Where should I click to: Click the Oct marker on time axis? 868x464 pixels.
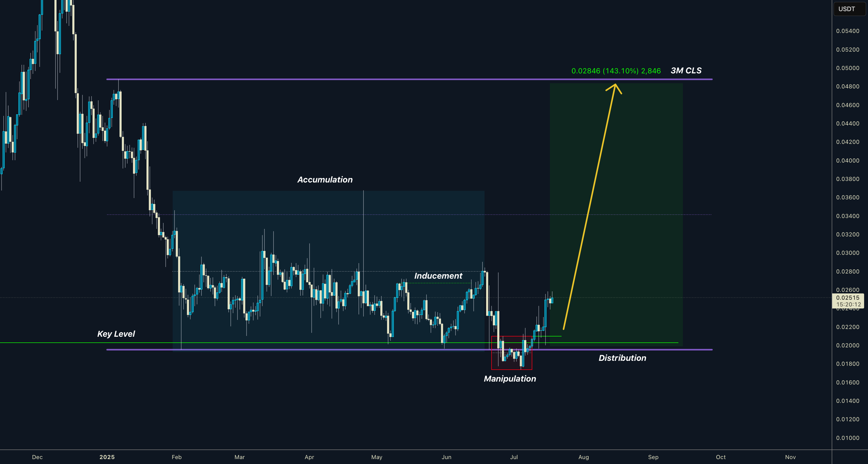721,457
